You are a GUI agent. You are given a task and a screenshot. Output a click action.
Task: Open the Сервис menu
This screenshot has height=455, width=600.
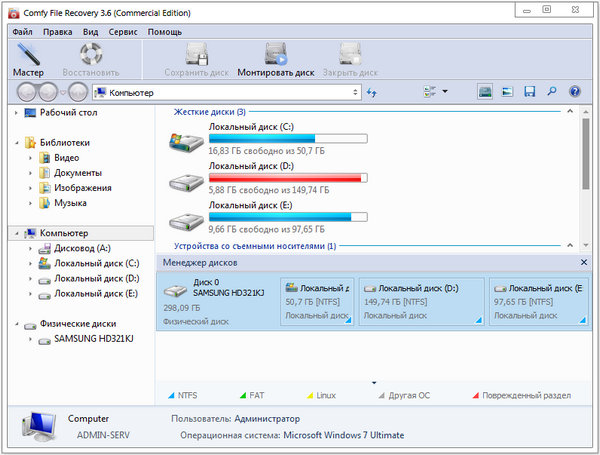pos(123,32)
